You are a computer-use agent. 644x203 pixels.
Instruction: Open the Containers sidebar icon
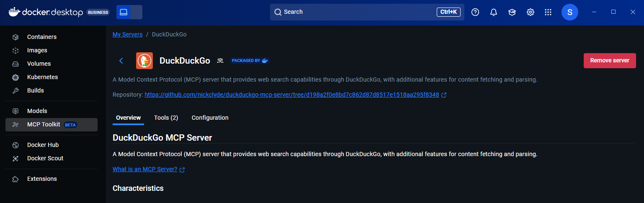click(x=15, y=37)
